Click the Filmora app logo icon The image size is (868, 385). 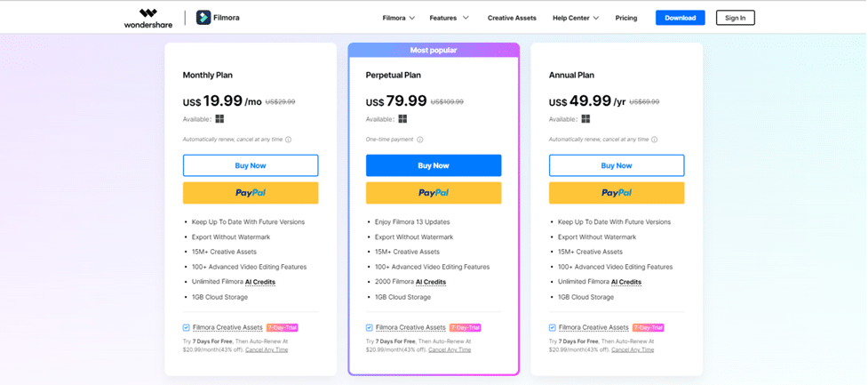coord(203,18)
